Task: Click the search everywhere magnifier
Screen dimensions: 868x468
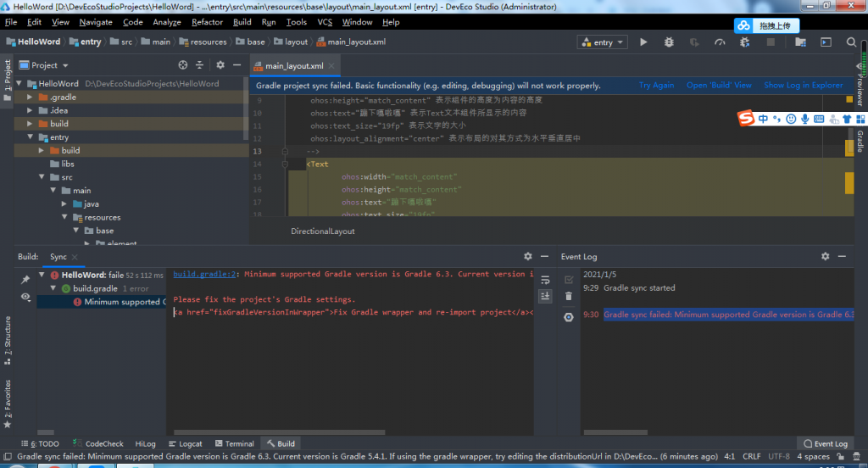Action: (x=851, y=42)
